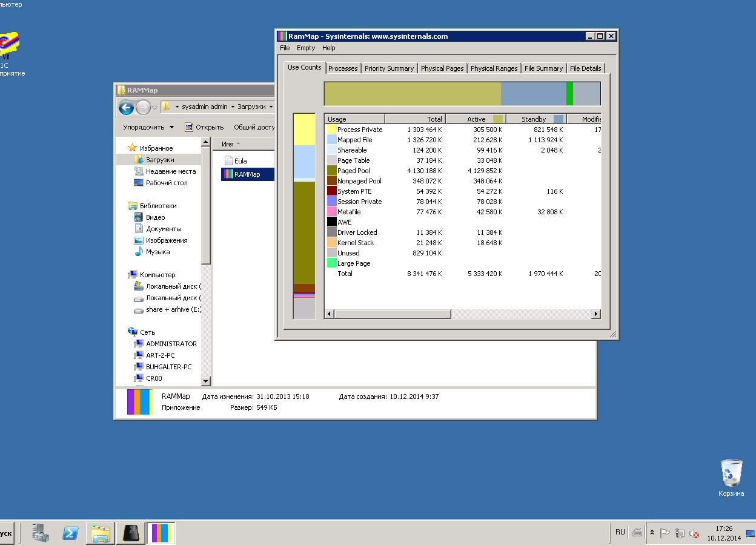The width and height of the screenshot is (756, 546).
Task: Click the Открыть toolbar button
Action: (x=204, y=127)
